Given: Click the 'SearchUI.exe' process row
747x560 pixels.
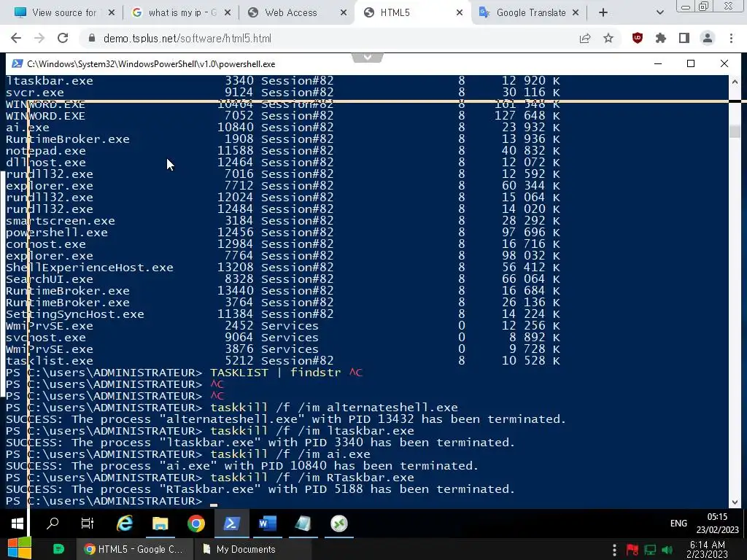Looking at the screenshot, I should (x=283, y=279).
